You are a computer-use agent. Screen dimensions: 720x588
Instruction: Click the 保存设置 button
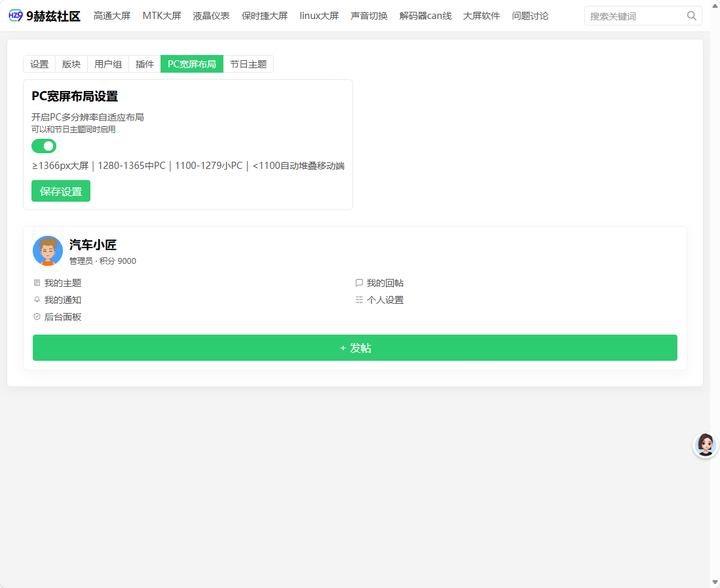[61, 191]
